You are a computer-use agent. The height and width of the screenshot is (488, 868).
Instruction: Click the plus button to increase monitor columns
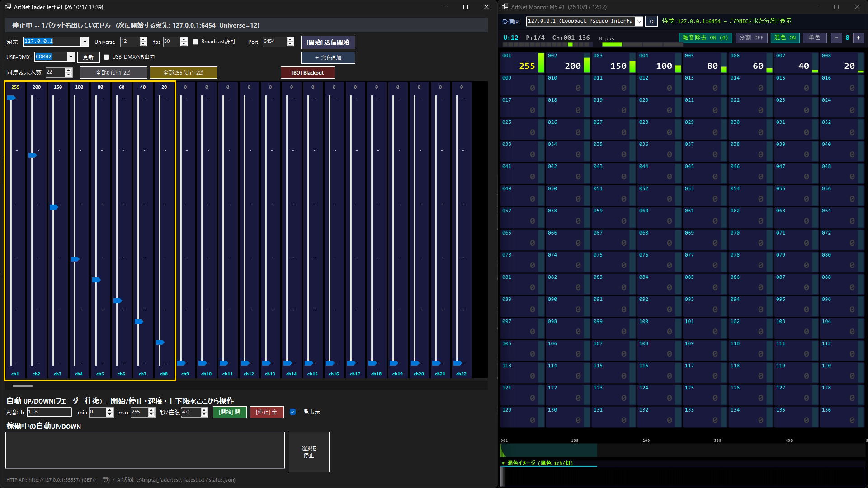tap(858, 38)
